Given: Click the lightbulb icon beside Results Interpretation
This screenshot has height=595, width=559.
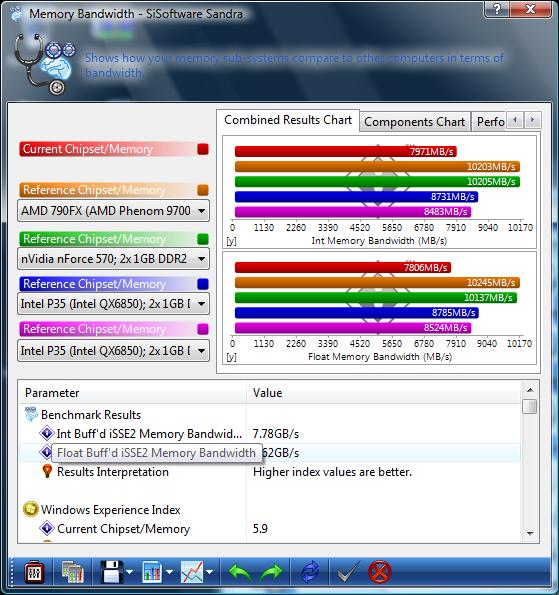Looking at the screenshot, I should click(47, 471).
